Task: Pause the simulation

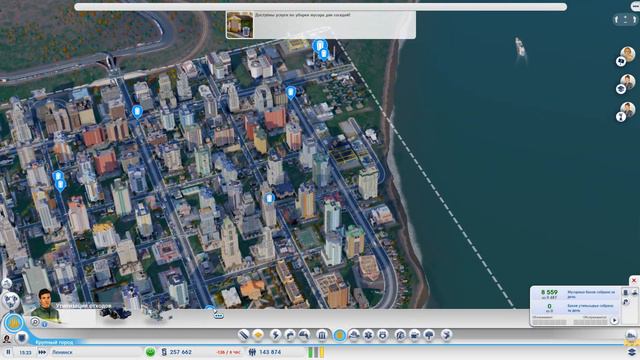Action: tap(8, 352)
